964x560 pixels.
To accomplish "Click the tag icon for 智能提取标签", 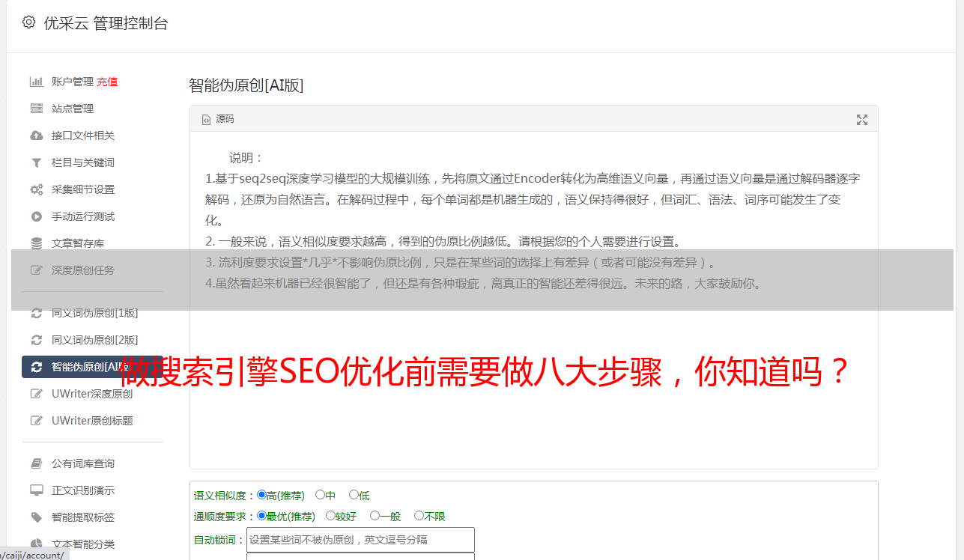I will pyautogui.click(x=36, y=517).
